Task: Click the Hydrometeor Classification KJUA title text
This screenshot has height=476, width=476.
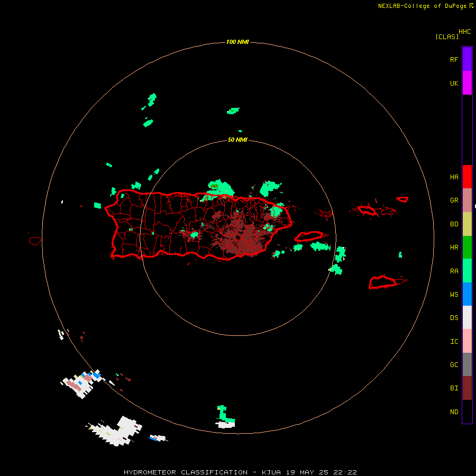Action: (x=240, y=472)
